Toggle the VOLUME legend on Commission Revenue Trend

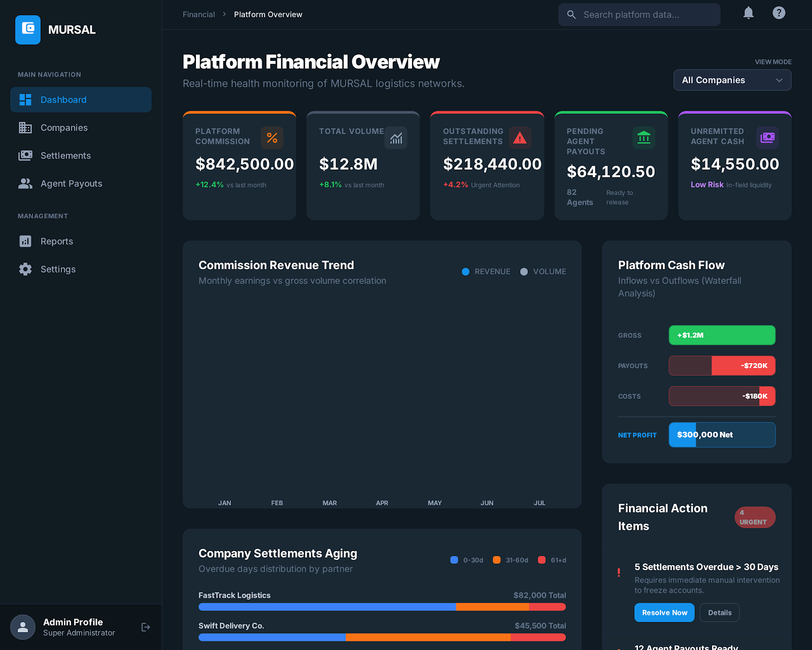[x=543, y=271]
